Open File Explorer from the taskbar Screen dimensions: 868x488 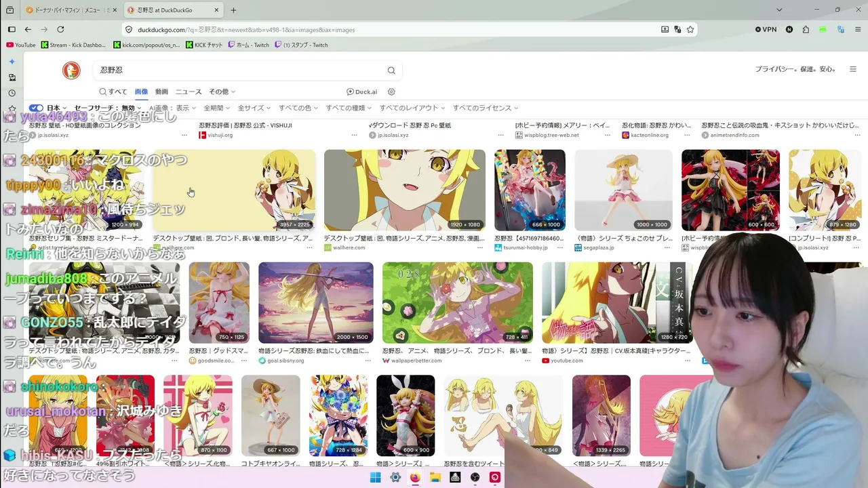[x=435, y=478]
